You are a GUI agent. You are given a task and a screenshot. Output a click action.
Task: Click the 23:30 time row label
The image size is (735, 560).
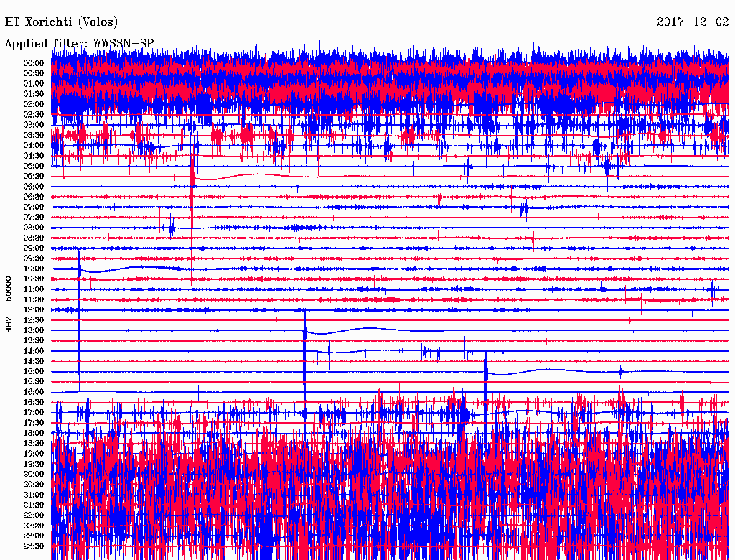tap(34, 546)
